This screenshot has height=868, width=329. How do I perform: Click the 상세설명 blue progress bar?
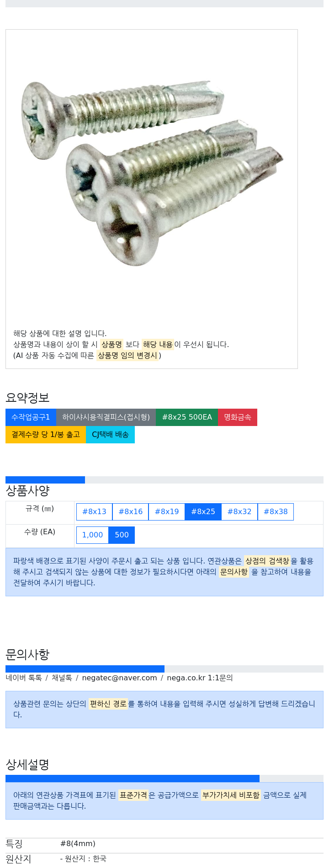tap(133, 779)
